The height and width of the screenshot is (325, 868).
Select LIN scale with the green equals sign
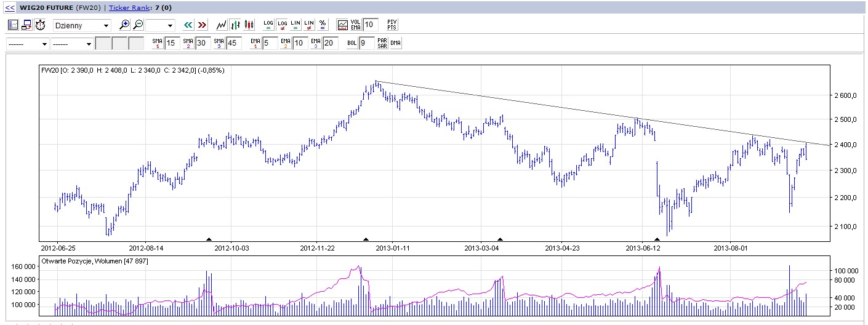[295, 25]
